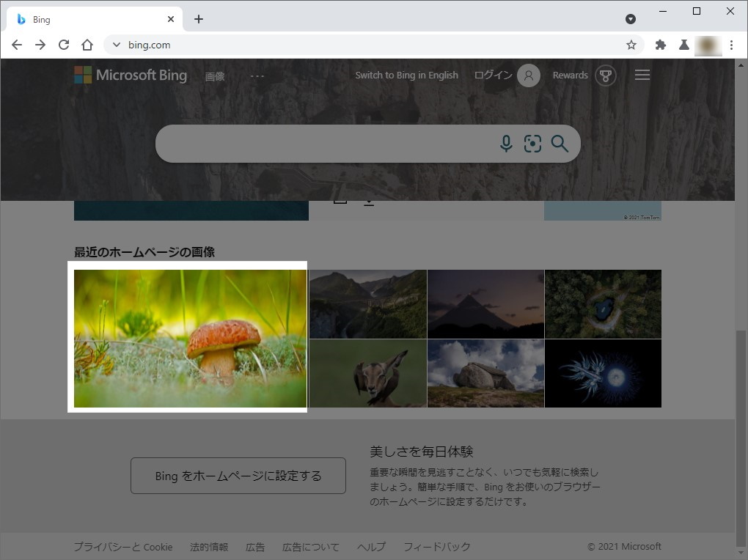Screen dimensions: 748x560
Task: Click the sign-in profile icon beside ログイン
Action: coord(528,75)
